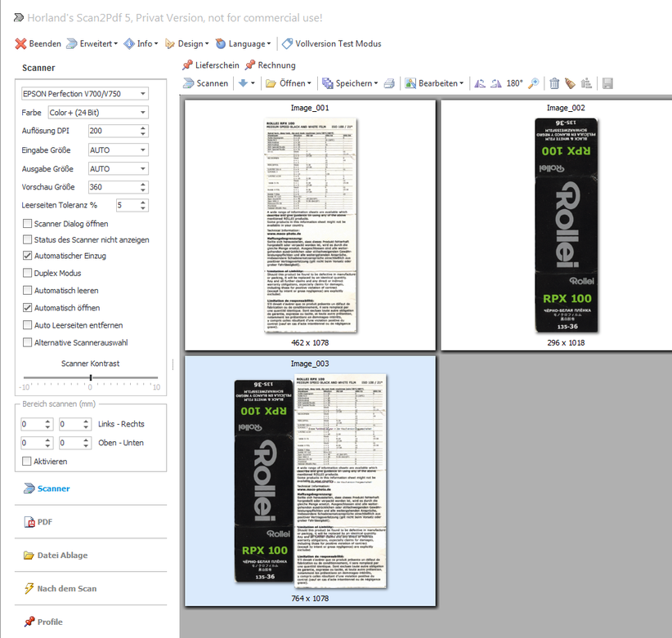Select the Image_001 thumbnail
The width and height of the screenshot is (672, 638).
point(310,225)
